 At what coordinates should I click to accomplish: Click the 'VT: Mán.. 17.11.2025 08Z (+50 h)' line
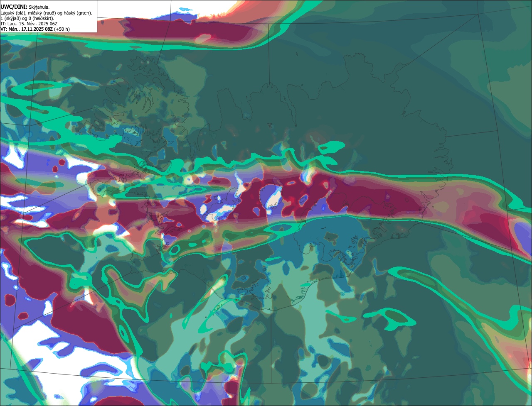coord(35,29)
